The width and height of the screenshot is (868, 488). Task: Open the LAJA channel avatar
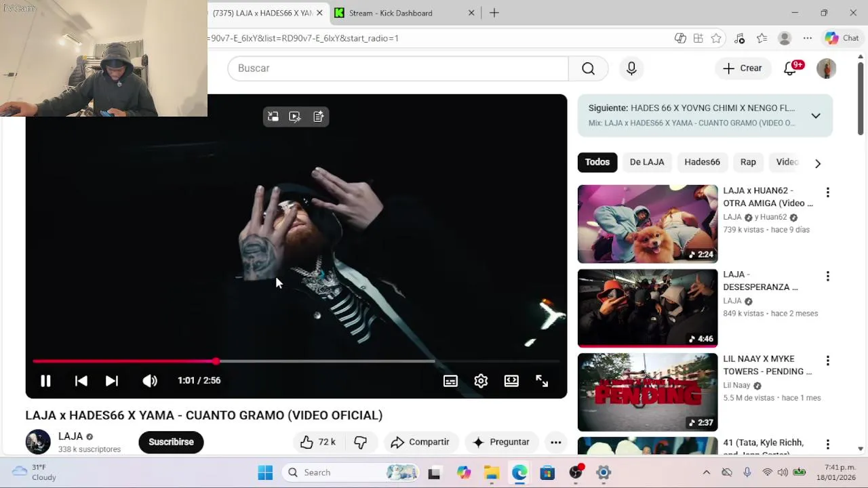38,442
